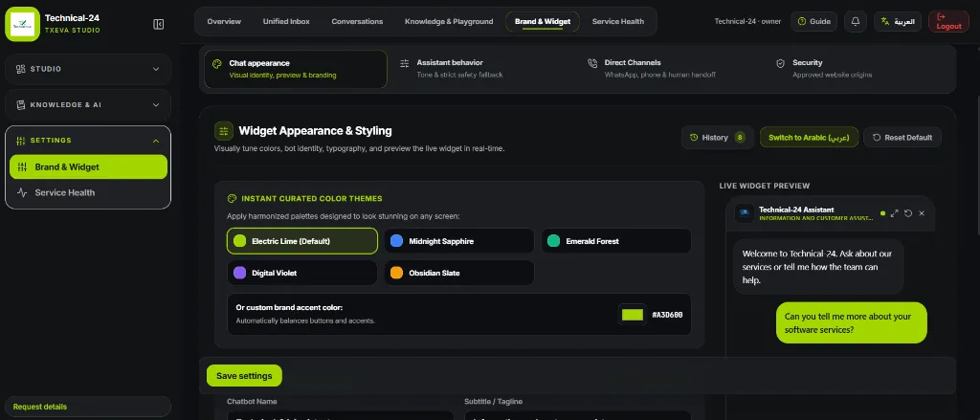Click the Knowledge & AI book icon

point(21,105)
